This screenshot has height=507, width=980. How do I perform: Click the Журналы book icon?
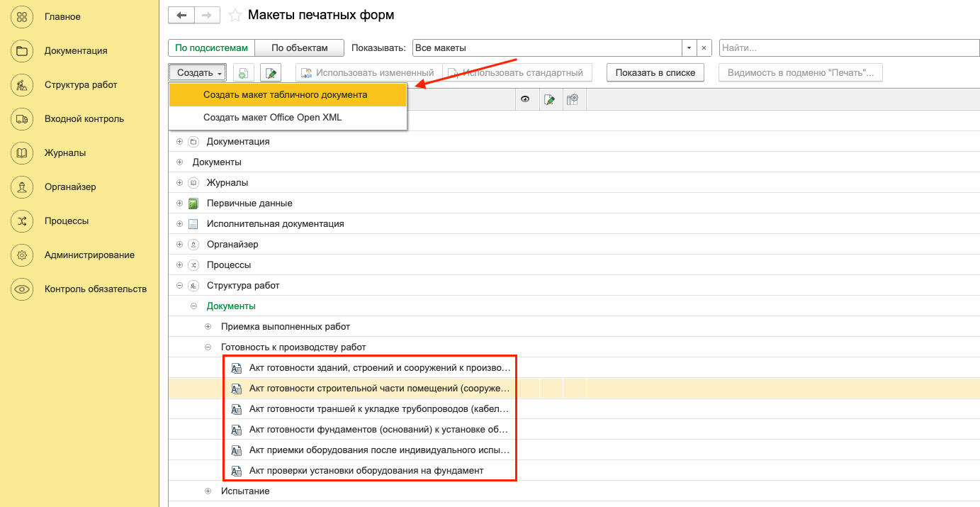(x=22, y=152)
